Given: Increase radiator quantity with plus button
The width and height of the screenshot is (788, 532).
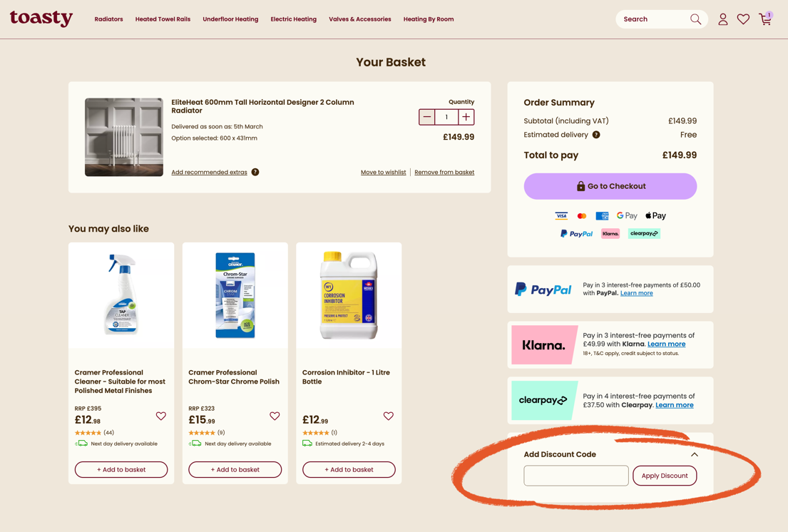Looking at the screenshot, I should 466,117.
